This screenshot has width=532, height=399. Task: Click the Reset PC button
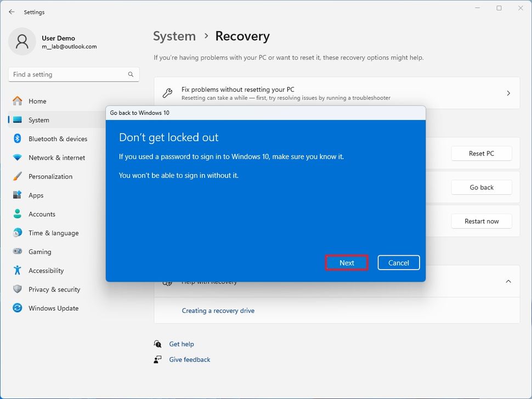481,153
